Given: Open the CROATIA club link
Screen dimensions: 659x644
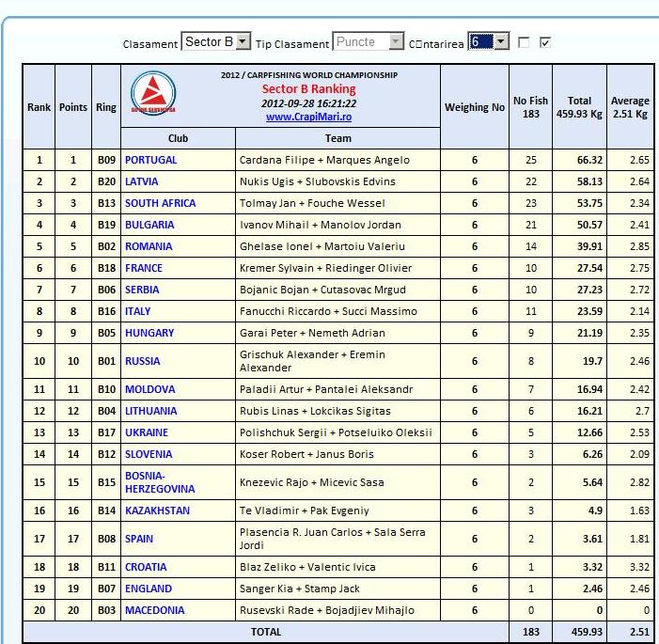Looking at the screenshot, I should 146,567.
